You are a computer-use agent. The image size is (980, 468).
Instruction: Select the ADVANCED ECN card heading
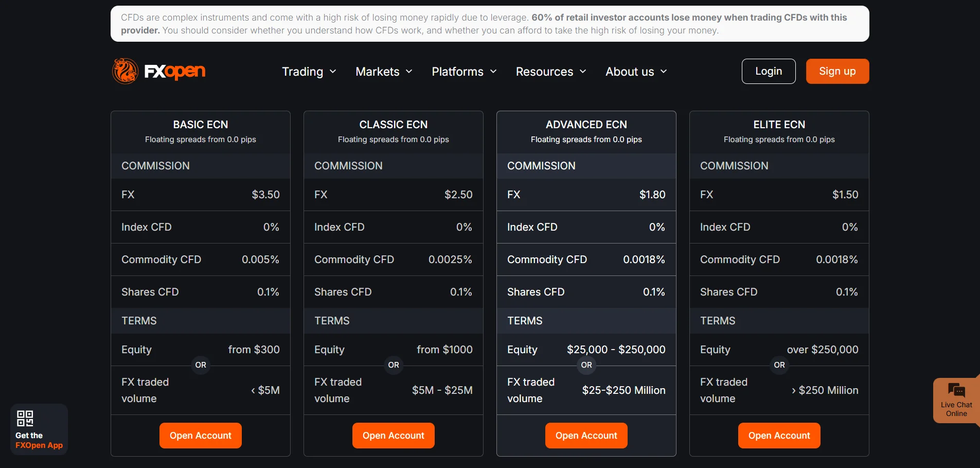[x=586, y=125]
